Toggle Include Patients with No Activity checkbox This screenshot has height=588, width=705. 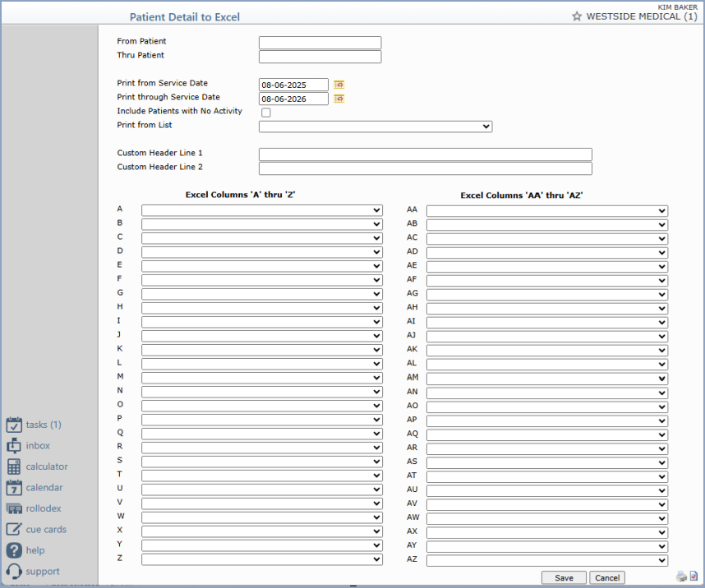pyautogui.click(x=266, y=113)
